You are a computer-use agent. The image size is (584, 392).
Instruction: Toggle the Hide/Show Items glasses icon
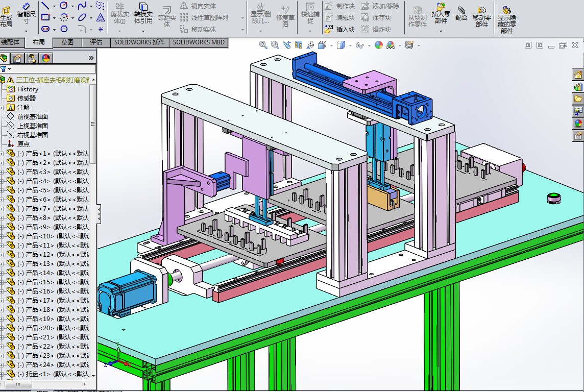coord(360,45)
